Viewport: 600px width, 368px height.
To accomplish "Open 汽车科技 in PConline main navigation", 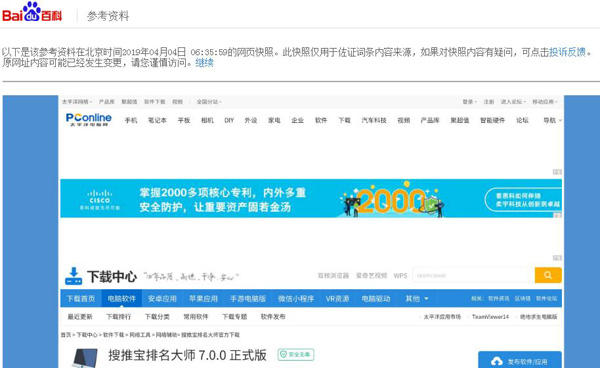I will click(x=374, y=120).
